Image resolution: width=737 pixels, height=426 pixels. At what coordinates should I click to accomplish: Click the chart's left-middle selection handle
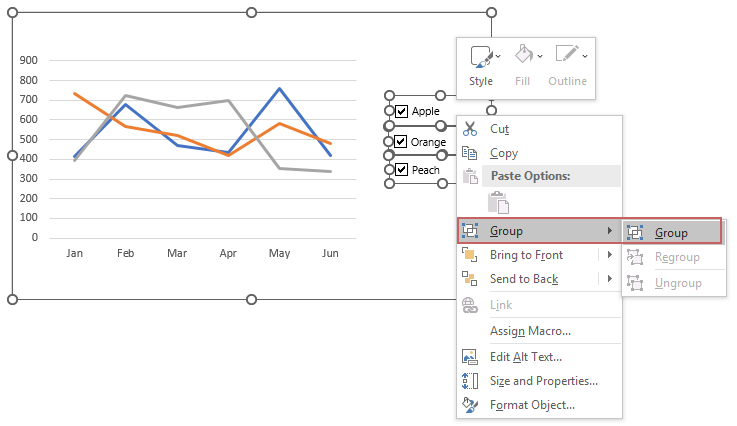(13, 156)
